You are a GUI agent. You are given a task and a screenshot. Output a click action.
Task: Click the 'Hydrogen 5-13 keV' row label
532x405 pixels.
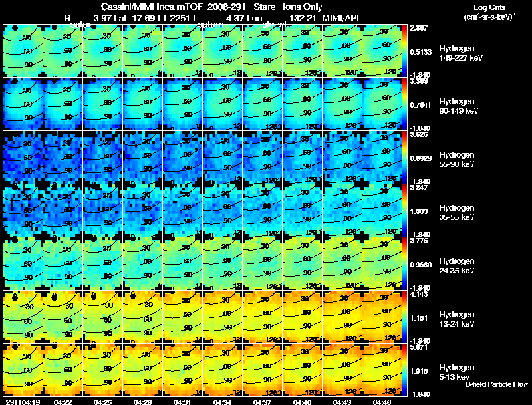tap(457, 372)
